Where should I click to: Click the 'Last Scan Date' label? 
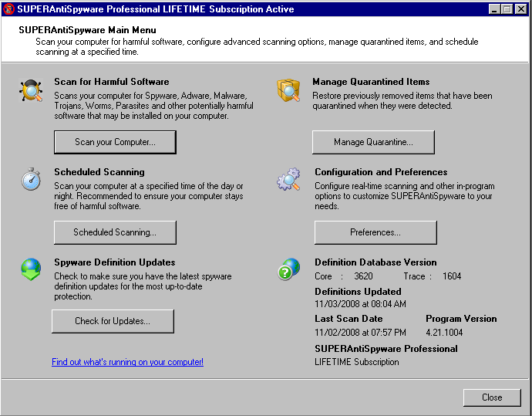[348, 319]
